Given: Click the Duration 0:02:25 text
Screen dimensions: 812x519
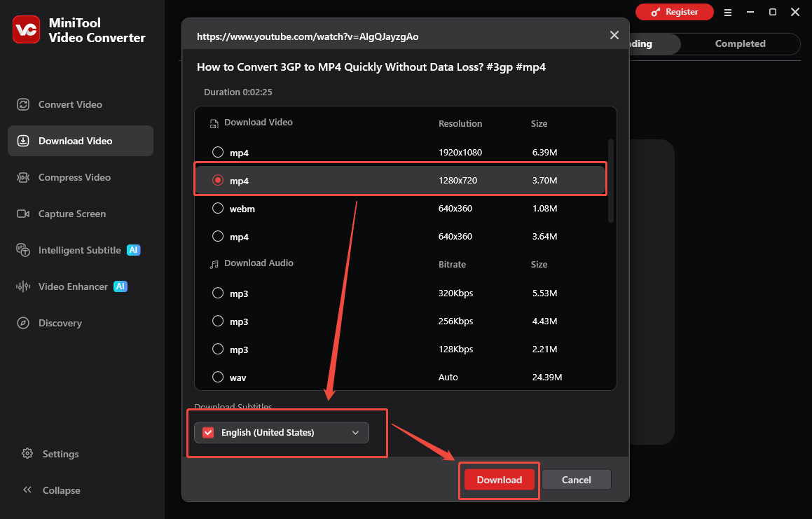Looking at the screenshot, I should coord(238,92).
